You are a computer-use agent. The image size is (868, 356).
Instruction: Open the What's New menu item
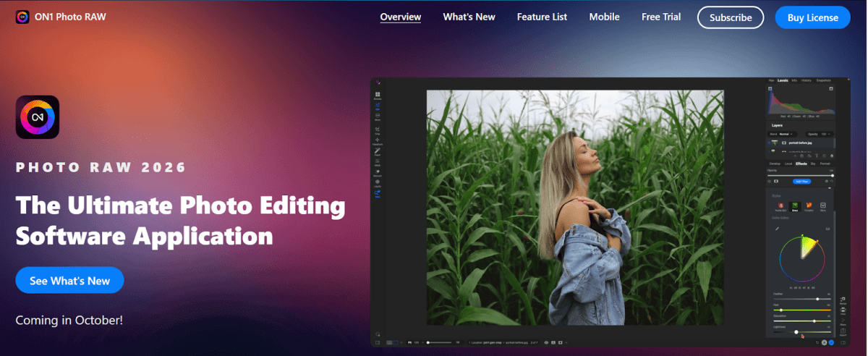[x=469, y=17]
